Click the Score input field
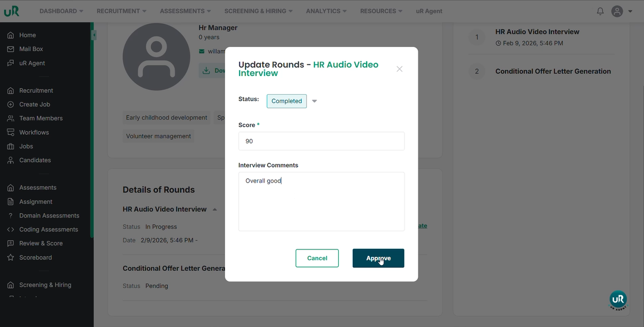This screenshot has height=327, width=644. pos(321,141)
